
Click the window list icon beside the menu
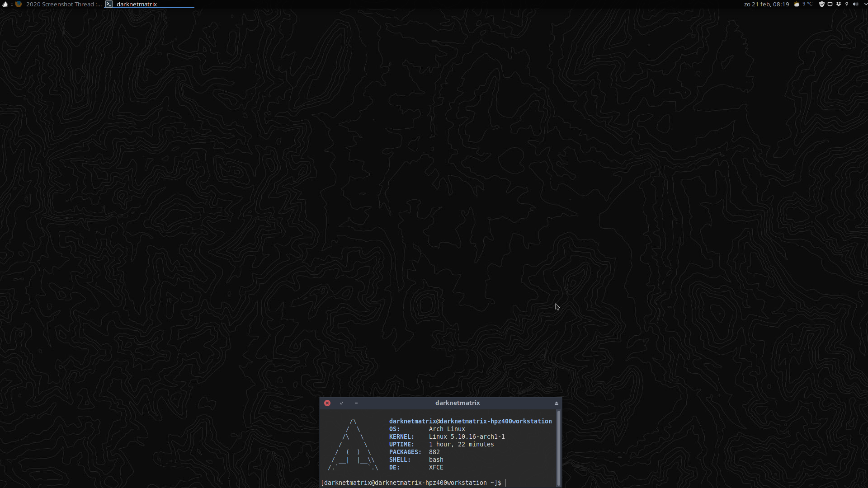pyautogui.click(x=11, y=4)
